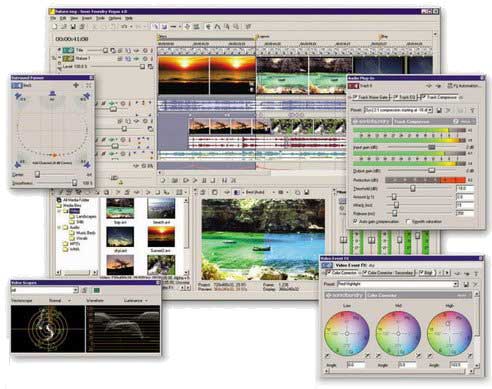
Task: Select the beach.avi thumbnail in the media pool
Action: click(161, 208)
